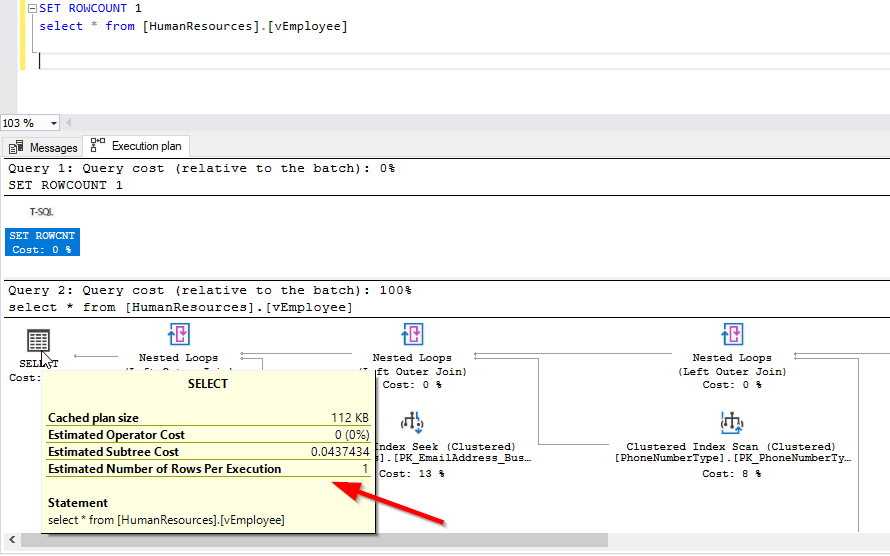Click 'Estimated Number of Rows Per Execution' row

(208, 469)
